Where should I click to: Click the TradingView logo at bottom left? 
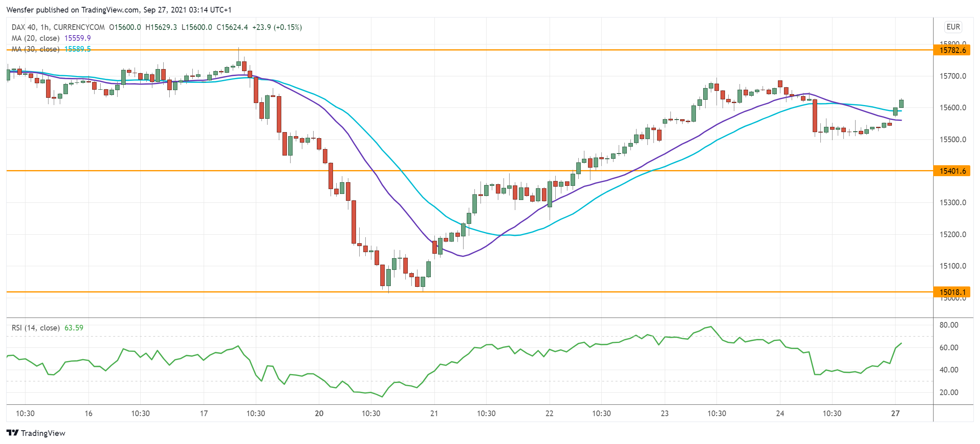pyautogui.click(x=36, y=433)
